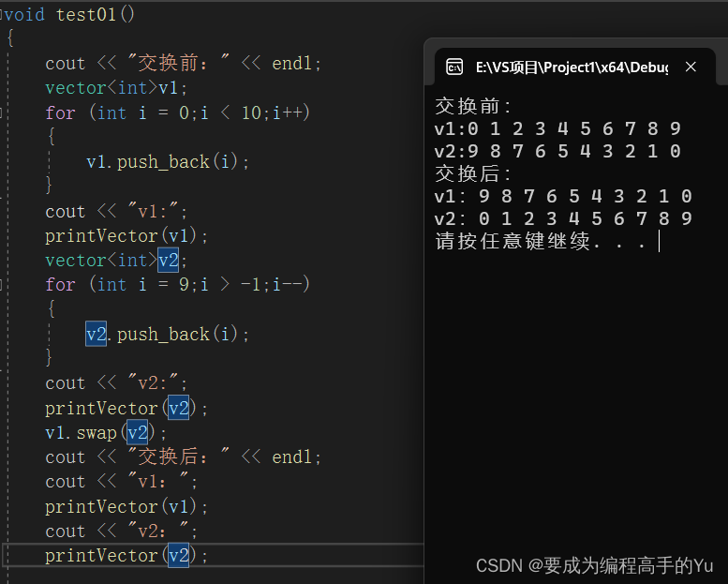This screenshot has height=584, width=728.
Task: Click console output 'v1: 9 8 7 6 5 4 3 2 1 0'
Action: pos(563,196)
